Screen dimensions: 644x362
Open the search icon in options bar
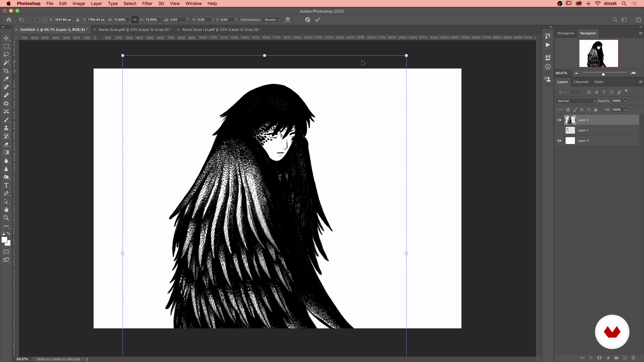[615, 20]
